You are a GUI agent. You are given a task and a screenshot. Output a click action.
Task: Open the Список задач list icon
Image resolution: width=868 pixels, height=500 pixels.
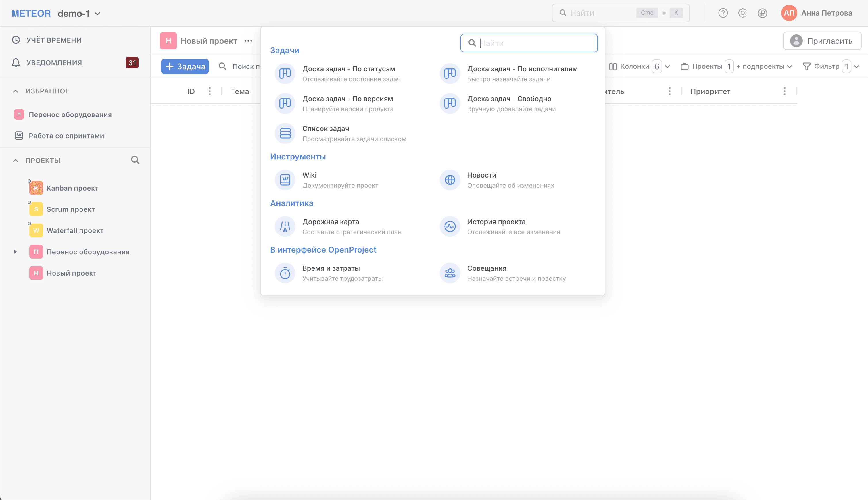tap(285, 133)
